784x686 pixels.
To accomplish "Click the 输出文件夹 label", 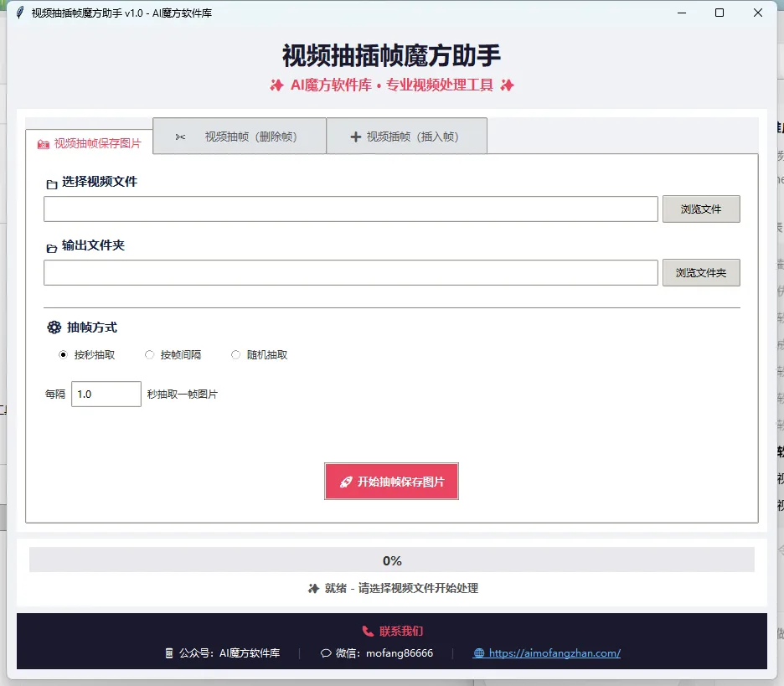I will pyautogui.click(x=93, y=245).
